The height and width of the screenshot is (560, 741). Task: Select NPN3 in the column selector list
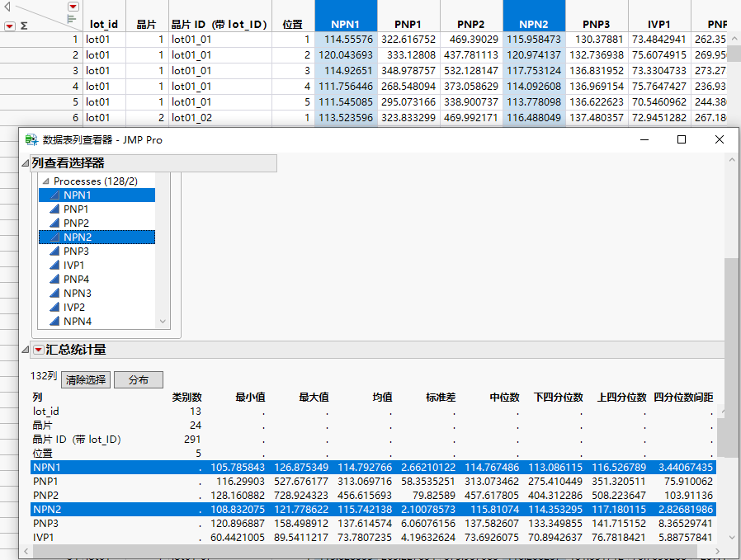[x=78, y=294]
